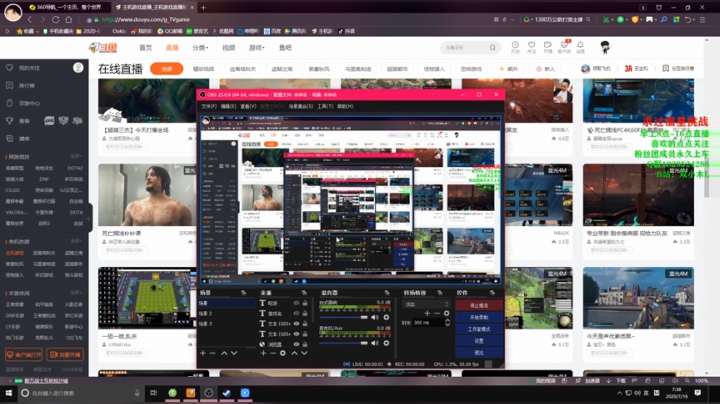Image resolution: width=720 pixels, height=404 pixels.
Task: Open desktop audio mixer settings gear
Action: pos(386,317)
